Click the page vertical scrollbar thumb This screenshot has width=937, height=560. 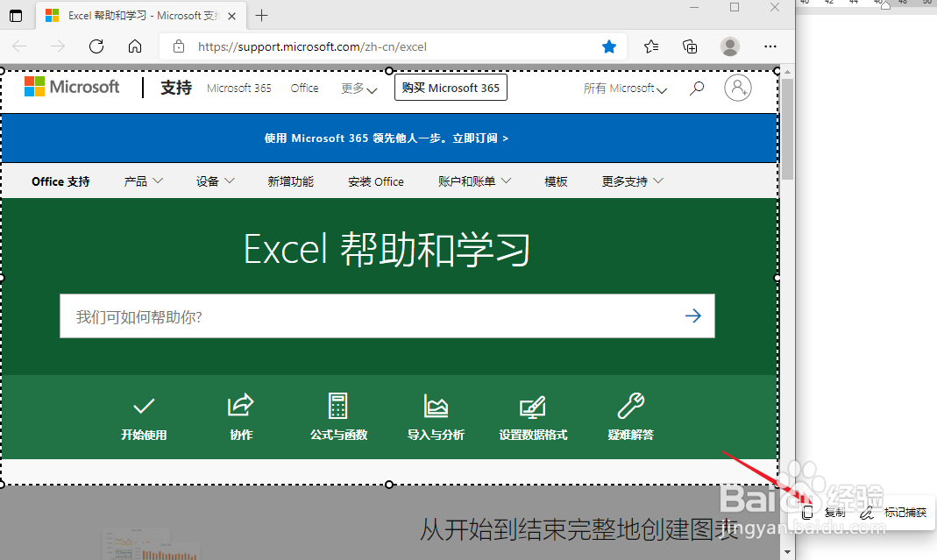point(787,129)
